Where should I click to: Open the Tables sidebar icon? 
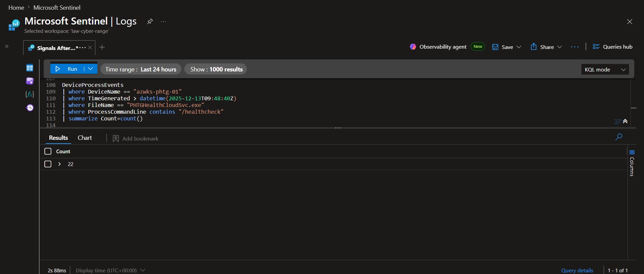click(x=30, y=68)
